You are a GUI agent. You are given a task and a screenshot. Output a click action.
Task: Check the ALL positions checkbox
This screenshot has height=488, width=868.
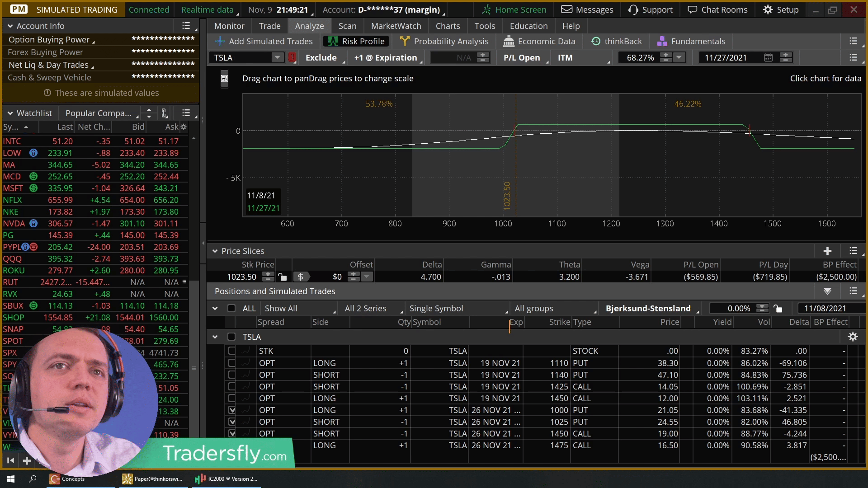[231, 308]
